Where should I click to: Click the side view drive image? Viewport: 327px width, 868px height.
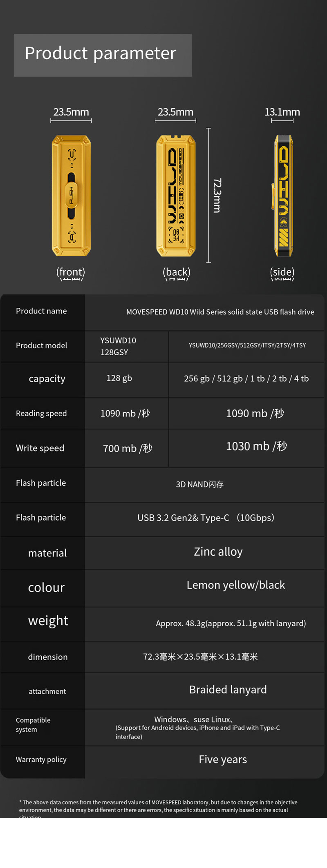283,196
